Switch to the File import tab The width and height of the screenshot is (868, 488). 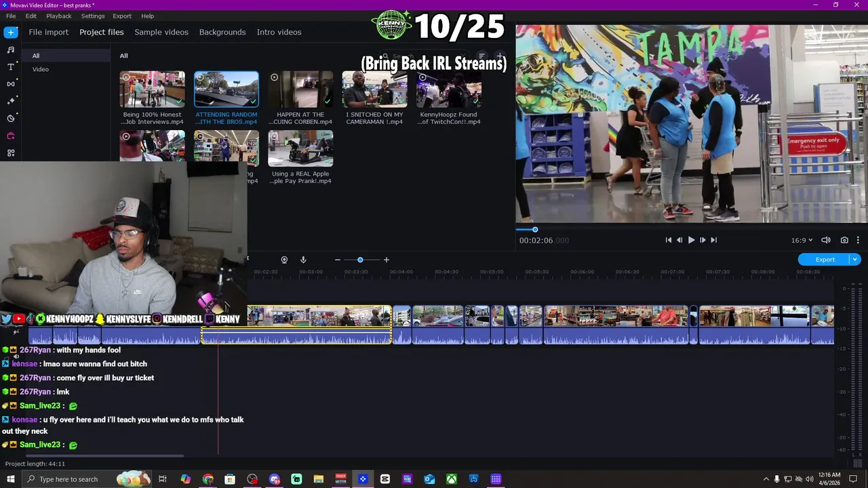48,32
